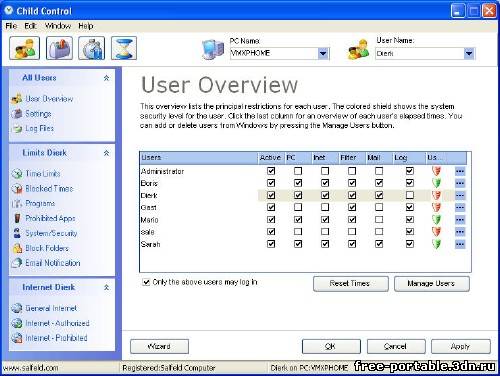Open elapsed times button for Gast

[x=460, y=208]
